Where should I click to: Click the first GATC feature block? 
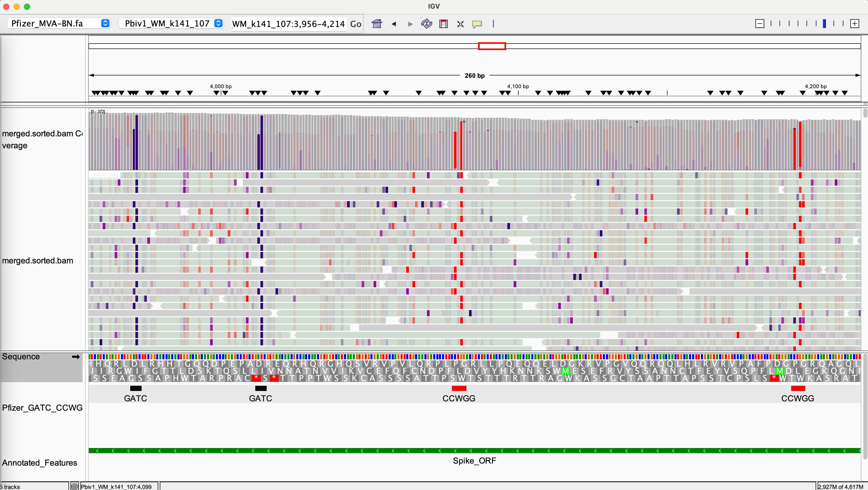(x=136, y=388)
